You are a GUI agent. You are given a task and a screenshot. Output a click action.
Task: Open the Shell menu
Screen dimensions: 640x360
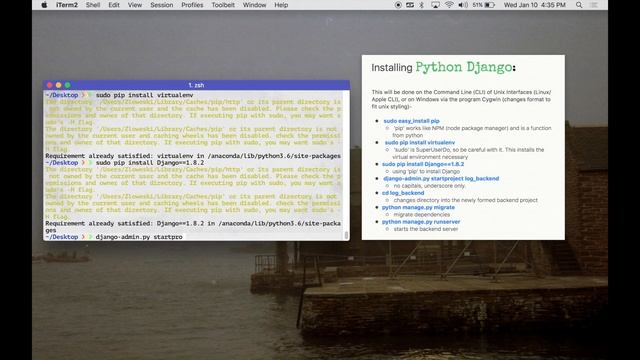click(x=93, y=5)
